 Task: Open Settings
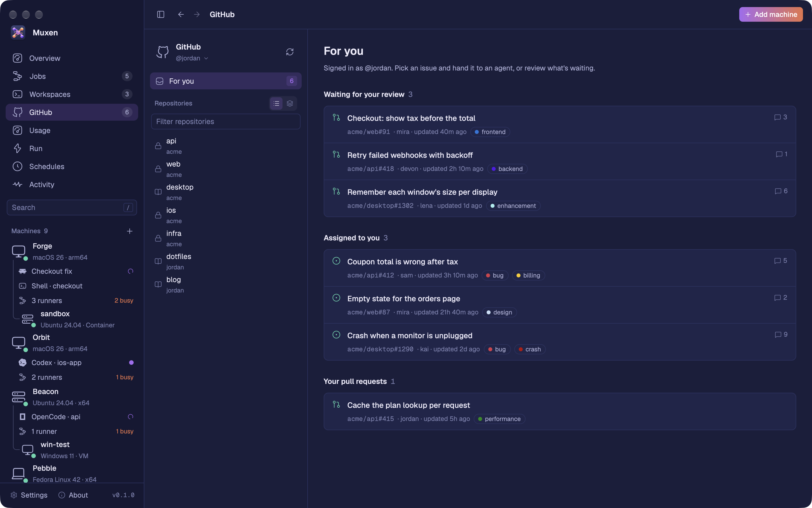point(29,495)
